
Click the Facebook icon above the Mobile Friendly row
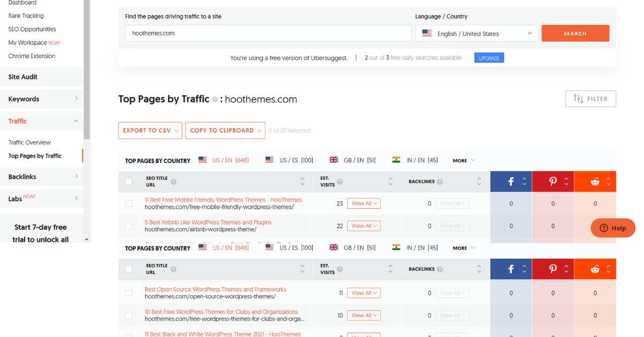click(511, 181)
